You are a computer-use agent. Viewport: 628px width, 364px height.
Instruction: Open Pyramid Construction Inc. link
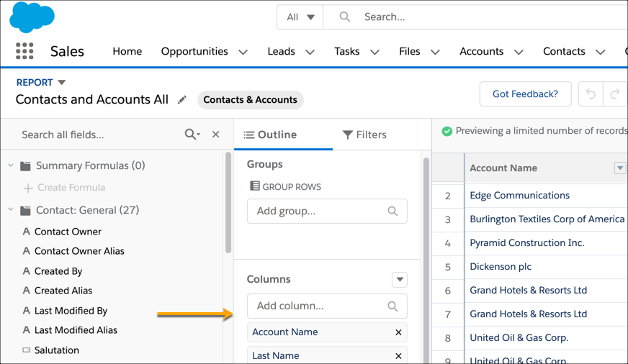click(527, 243)
